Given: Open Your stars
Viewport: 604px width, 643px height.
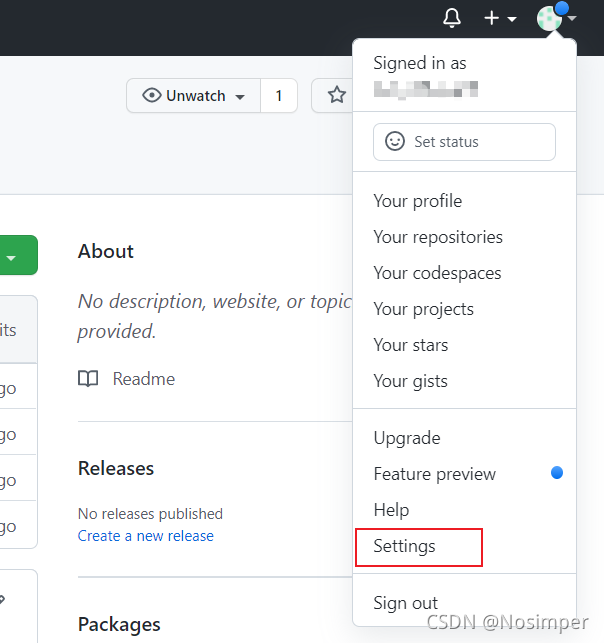Looking at the screenshot, I should pos(410,345).
